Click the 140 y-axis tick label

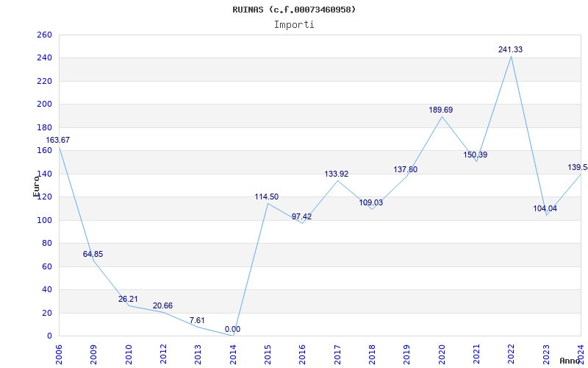44,174
